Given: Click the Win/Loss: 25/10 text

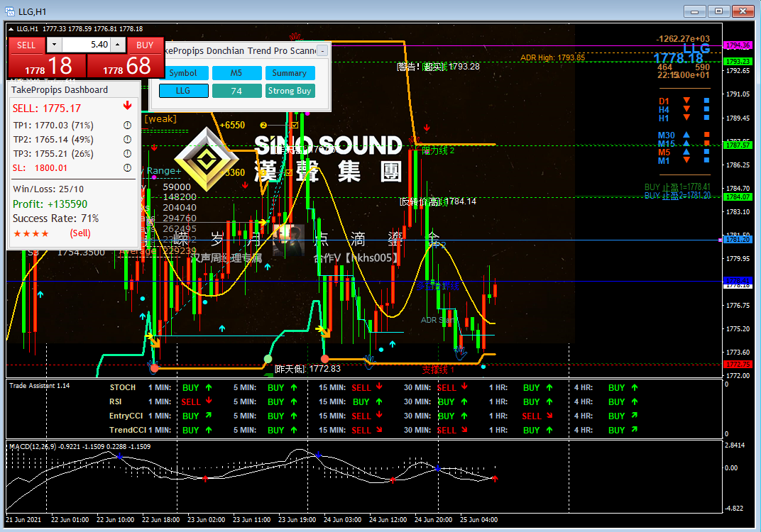Looking at the screenshot, I should tap(48, 189).
